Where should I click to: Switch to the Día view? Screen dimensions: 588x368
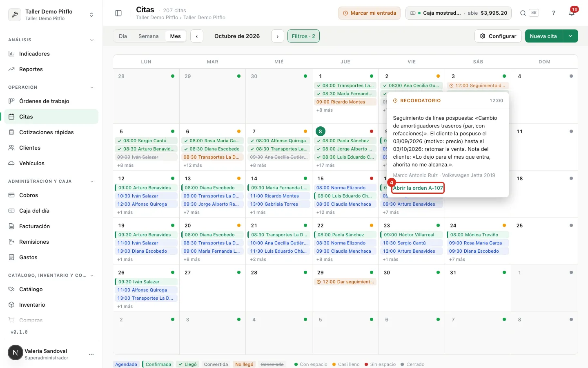[x=123, y=36]
